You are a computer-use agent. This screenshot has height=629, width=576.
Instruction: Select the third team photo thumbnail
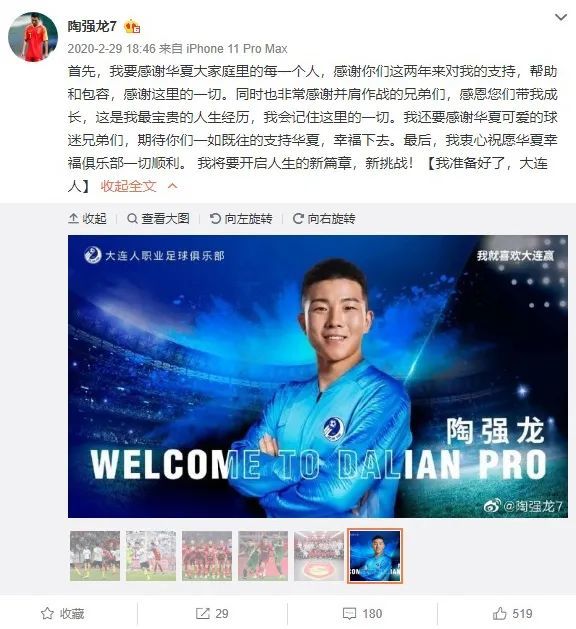(x=207, y=556)
